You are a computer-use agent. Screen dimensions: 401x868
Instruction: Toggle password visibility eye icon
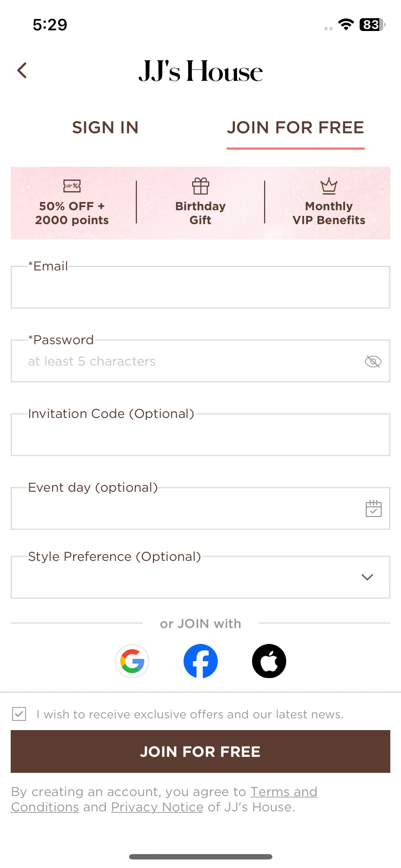coord(373,361)
